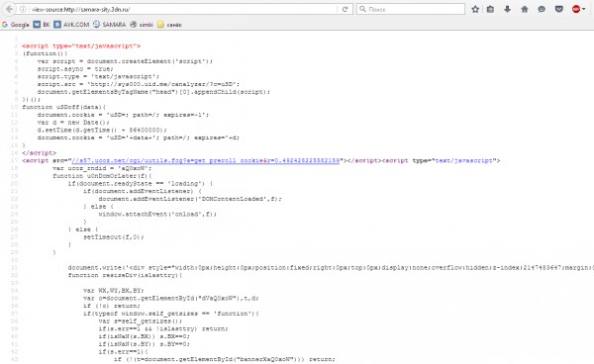This screenshot has width=594, height=364.
Task: Go back using the back arrow button
Action: tap(10, 9)
